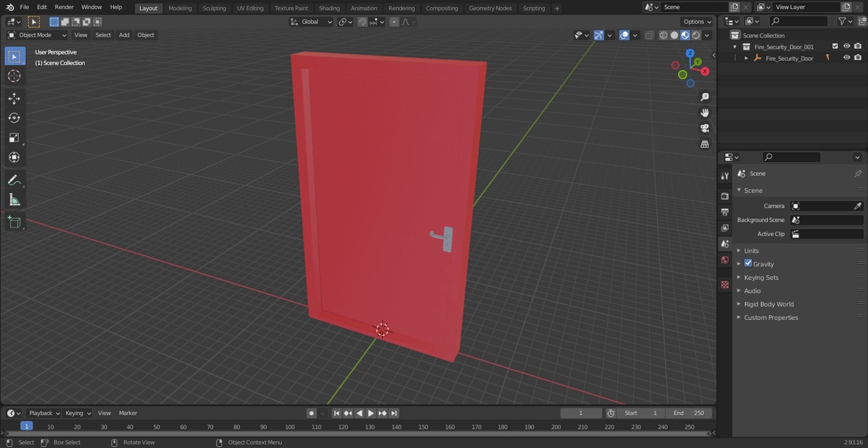
Task: Activate the Transform tool
Action: pyautogui.click(x=14, y=157)
